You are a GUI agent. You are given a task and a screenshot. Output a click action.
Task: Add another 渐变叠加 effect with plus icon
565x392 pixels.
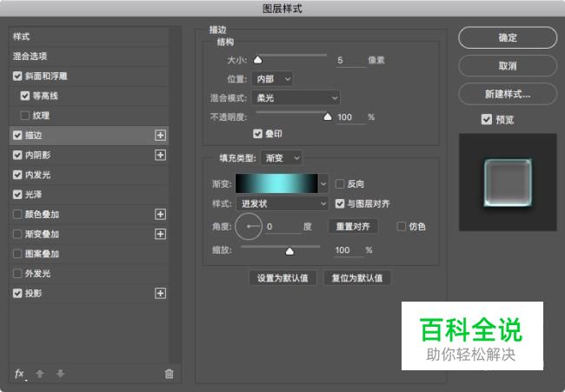[x=160, y=234]
